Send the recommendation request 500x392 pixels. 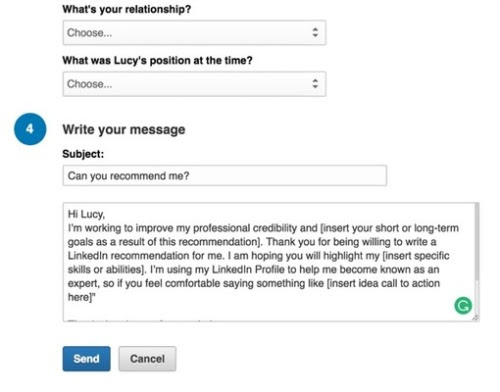86,359
